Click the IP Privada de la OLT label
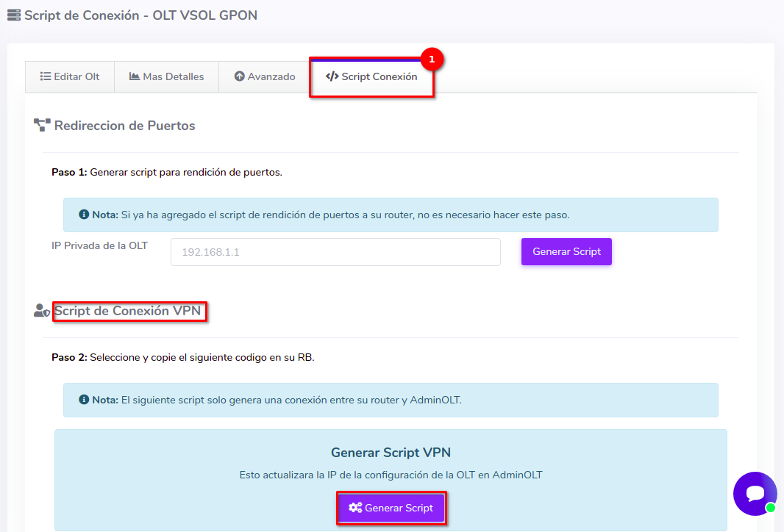The width and height of the screenshot is (784, 532). pos(99,245)
